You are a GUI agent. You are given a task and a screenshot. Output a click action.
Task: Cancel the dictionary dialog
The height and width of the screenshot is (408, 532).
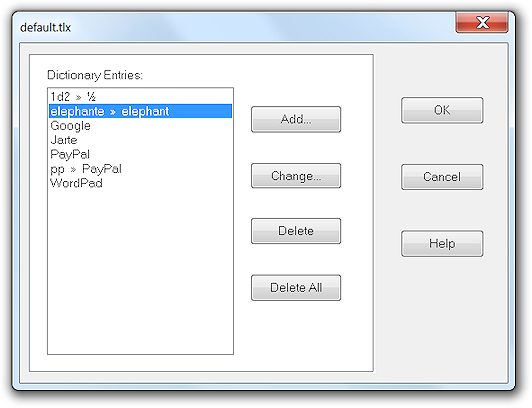(x=442, y=177)
